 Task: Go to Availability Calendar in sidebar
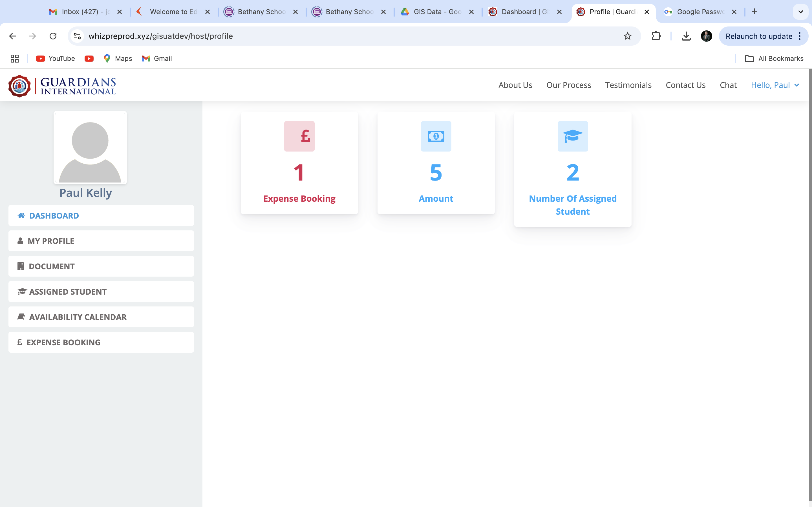point(101,317)
